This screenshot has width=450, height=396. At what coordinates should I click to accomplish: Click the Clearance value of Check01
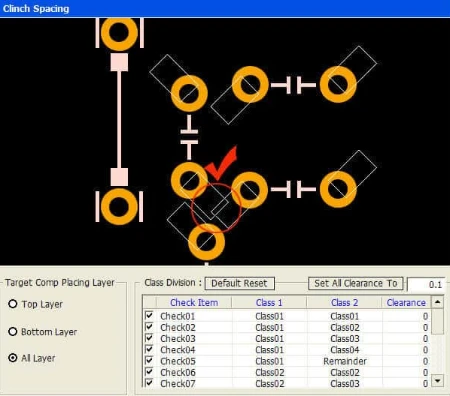coord(425,316)
